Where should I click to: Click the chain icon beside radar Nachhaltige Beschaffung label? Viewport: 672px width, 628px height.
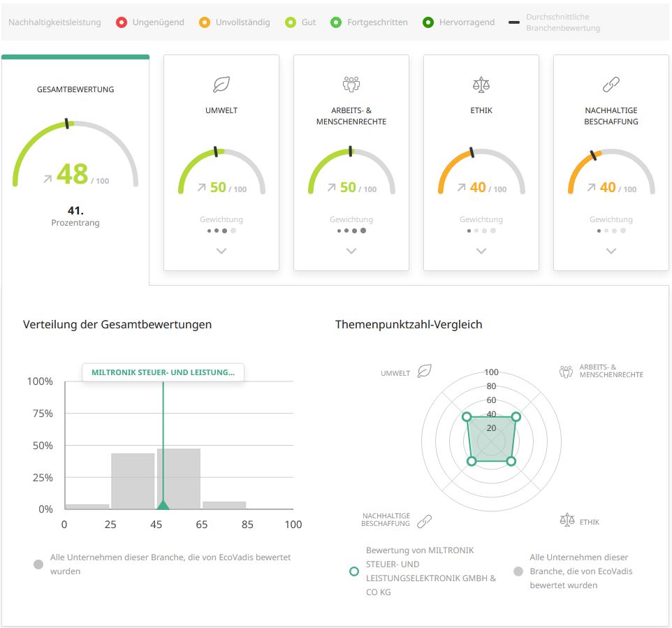click(424, 521)
